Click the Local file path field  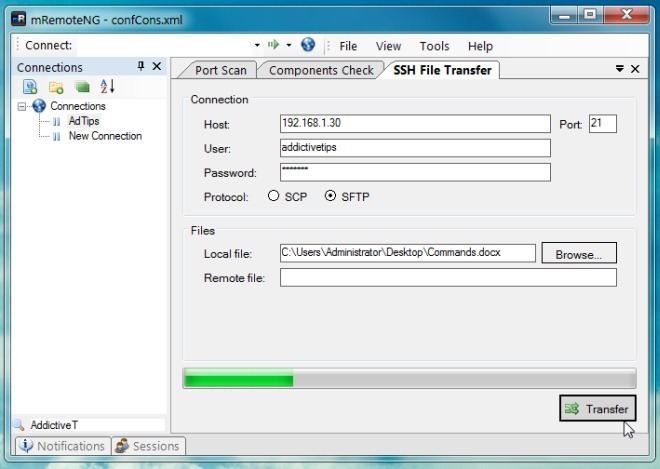[407, 253]
